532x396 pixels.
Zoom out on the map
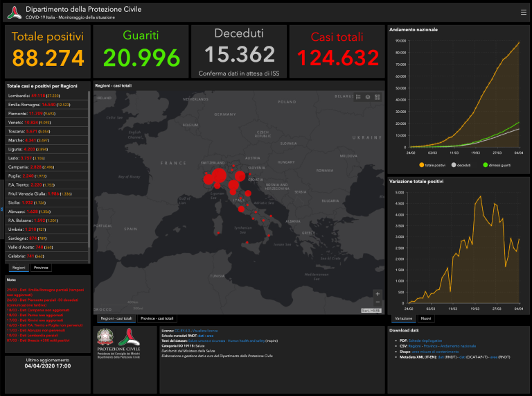[377, 302]
